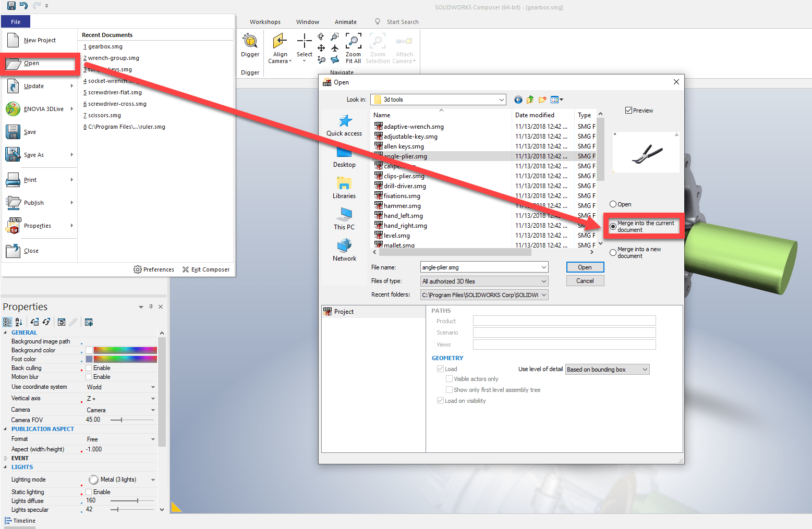Click the Background color spectrum swatch
Screen dimensions: 812x529
[x=125, y=350]
